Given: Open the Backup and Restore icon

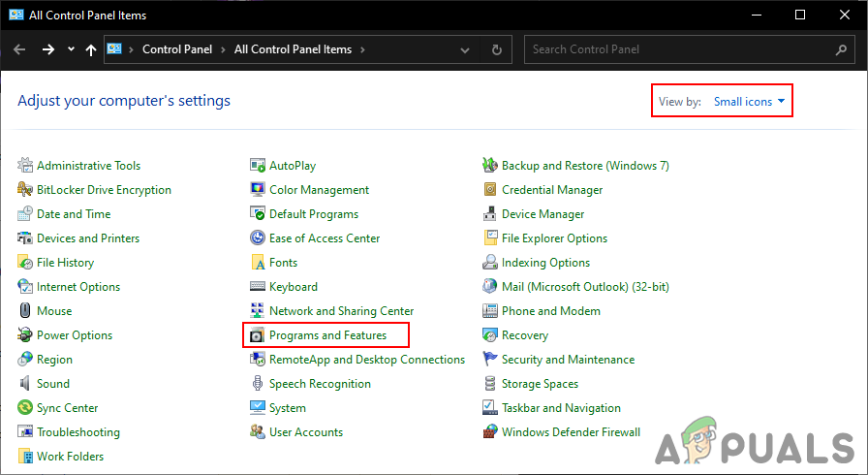Looking at the screenshot, I should click(490, 166).
